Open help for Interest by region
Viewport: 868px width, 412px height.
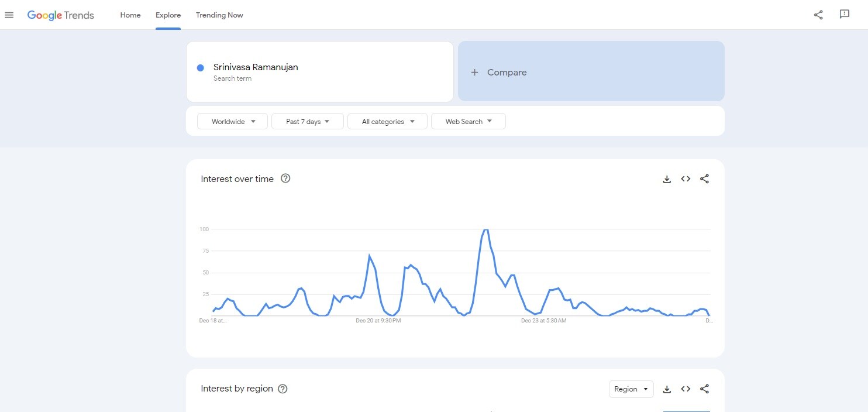[283, 389]
